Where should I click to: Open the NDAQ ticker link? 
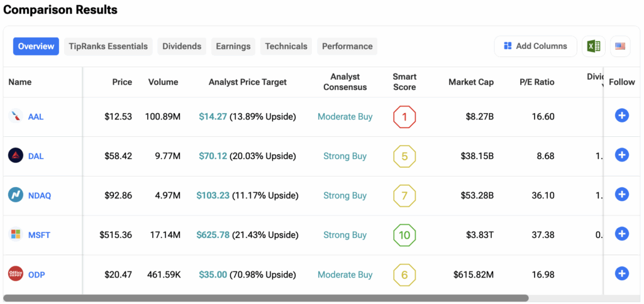coord(40,195)
